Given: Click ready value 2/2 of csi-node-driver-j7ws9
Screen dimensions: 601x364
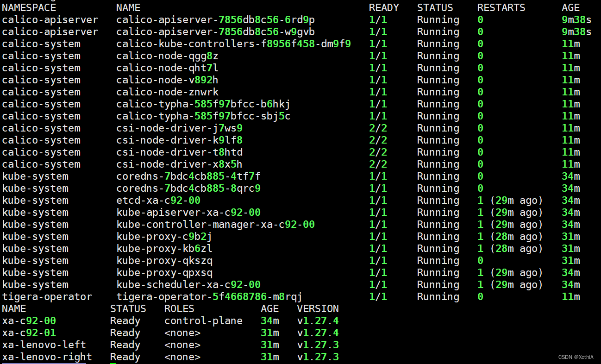Looking at the screenshot, I should (378, 128).
